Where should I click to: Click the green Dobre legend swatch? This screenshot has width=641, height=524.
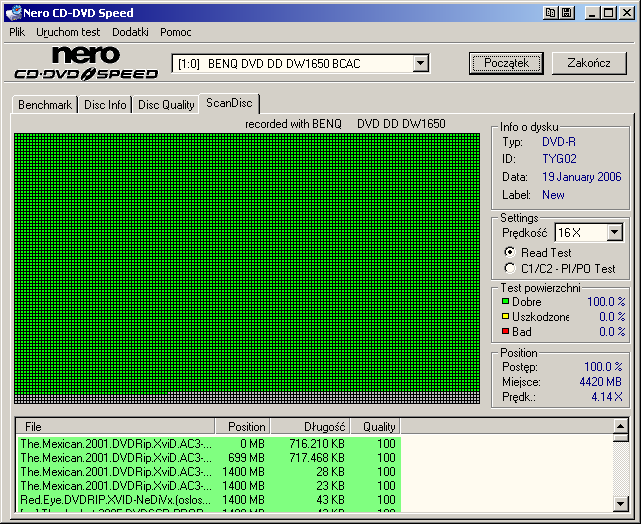pos(505,301)
